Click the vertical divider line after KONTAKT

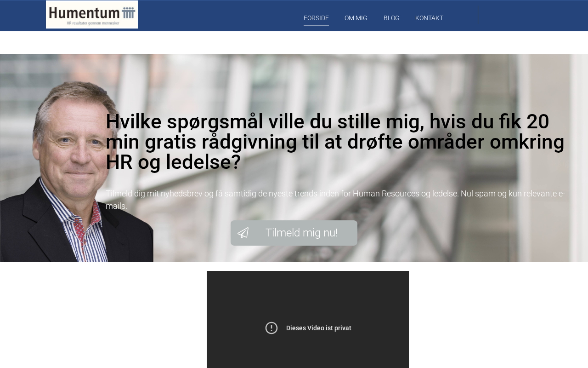pos(478,15)
